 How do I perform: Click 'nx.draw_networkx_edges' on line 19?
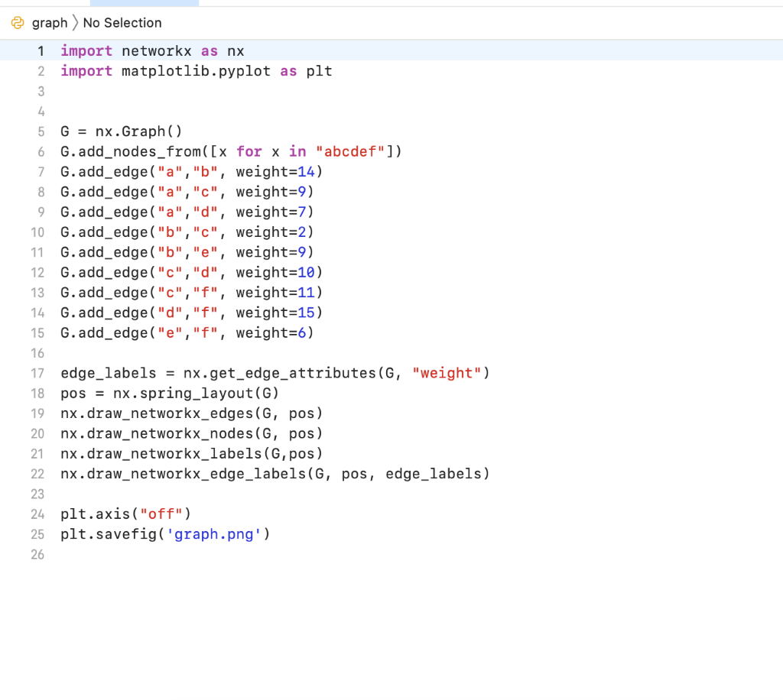click(157, 413)
